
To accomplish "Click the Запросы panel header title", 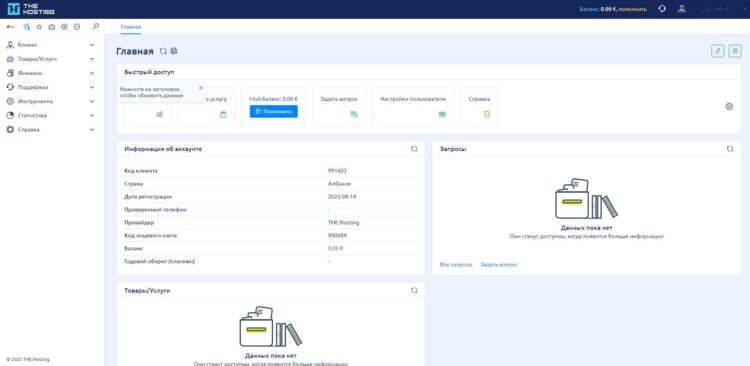I will coord(453,149).
